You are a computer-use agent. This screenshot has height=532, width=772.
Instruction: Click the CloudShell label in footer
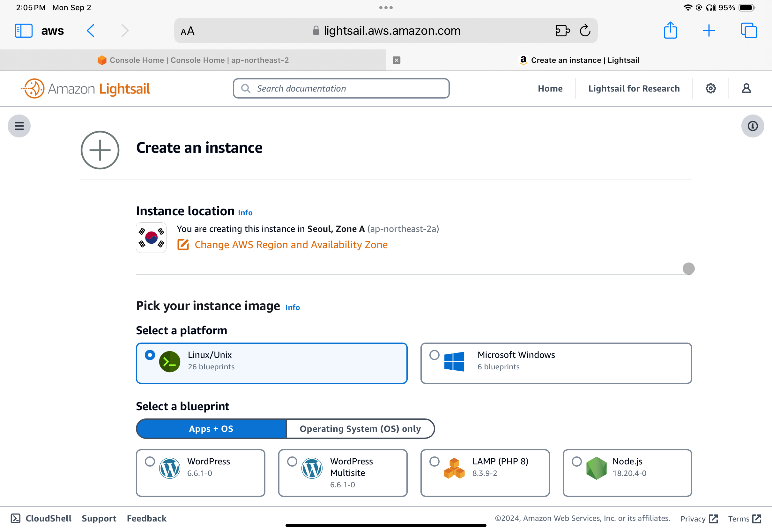(x=49, y=518)
